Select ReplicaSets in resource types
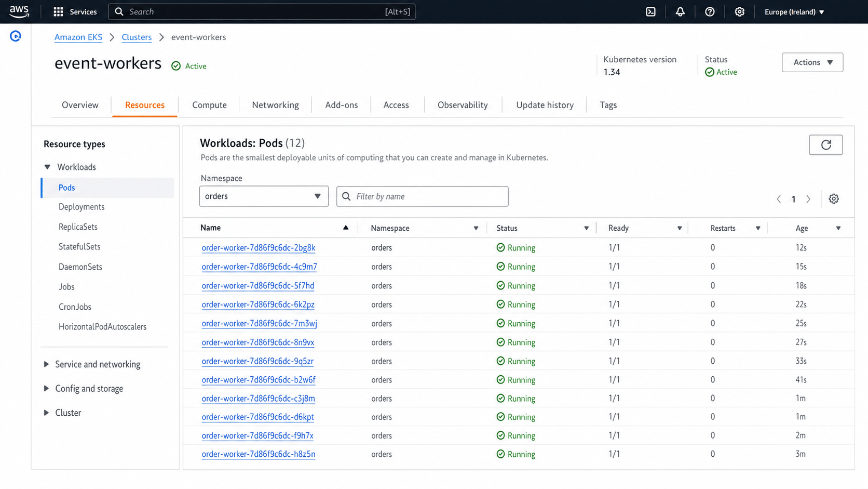 coord(78,227)
